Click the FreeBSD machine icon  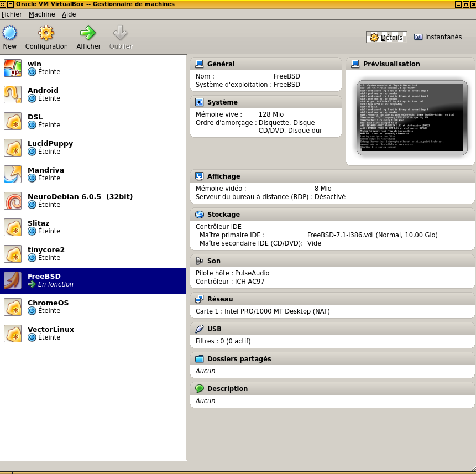click(x=13, y=280)
